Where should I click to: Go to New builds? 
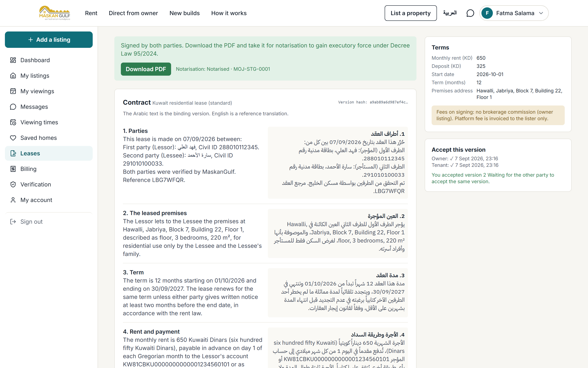coord(184,13)
